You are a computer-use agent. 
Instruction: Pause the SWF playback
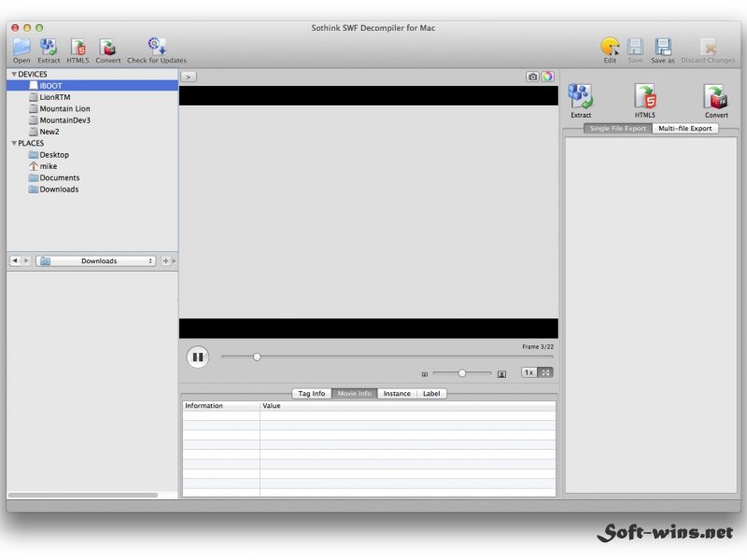coord(198,357)
